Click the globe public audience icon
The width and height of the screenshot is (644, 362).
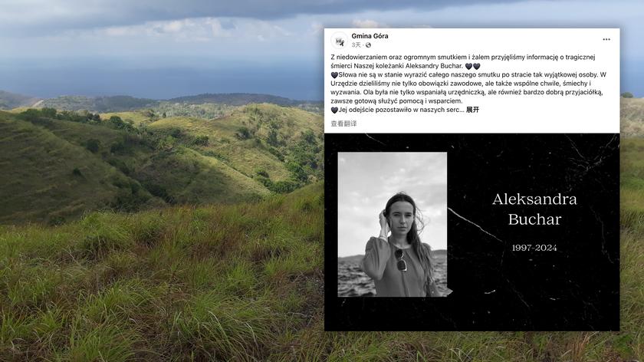click(369, 45)
